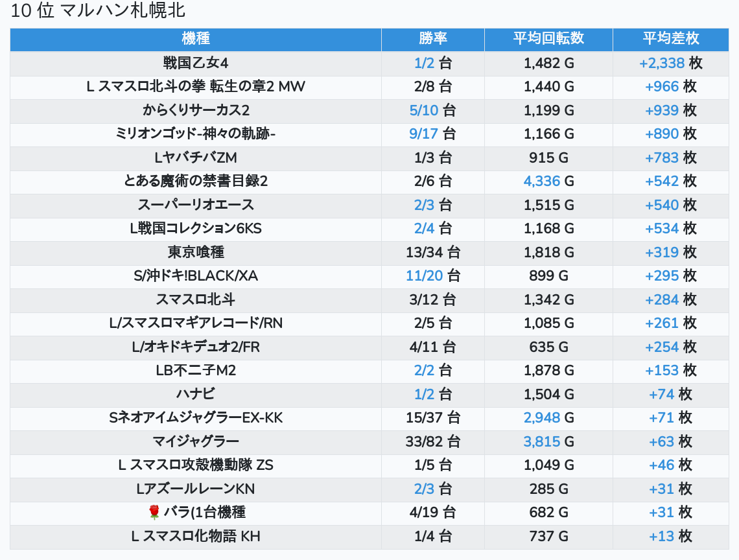Click the 機種 column header
Image resolution: width=739 pixels, height=560 pixels.
click(x=196, y=39)
